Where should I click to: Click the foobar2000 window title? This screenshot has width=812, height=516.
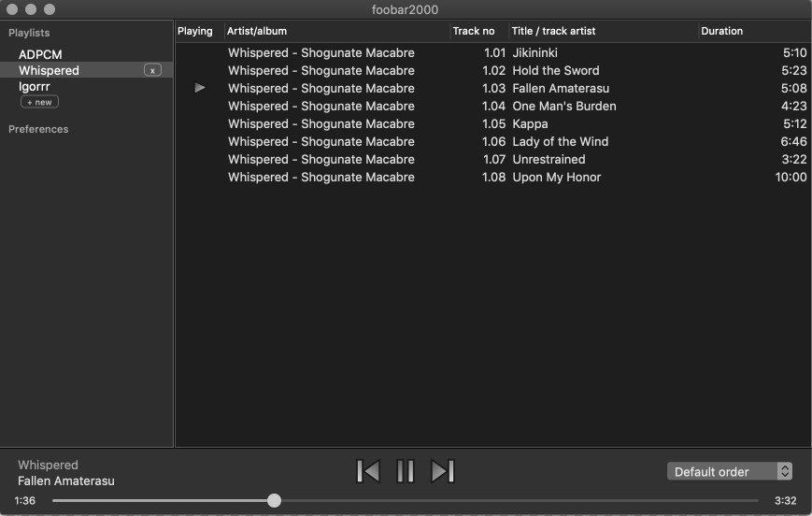pyautogui.click(x=405, y=9)
